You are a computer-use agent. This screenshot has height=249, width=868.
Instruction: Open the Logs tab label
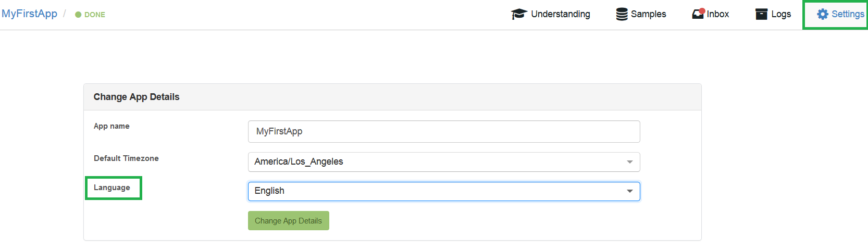click(x=781, y=14)
